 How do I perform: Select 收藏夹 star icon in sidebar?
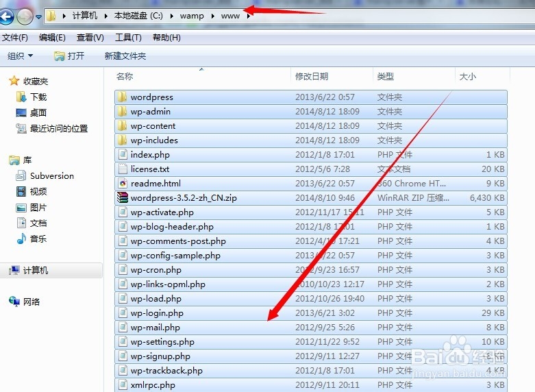[x=14, y=81]
